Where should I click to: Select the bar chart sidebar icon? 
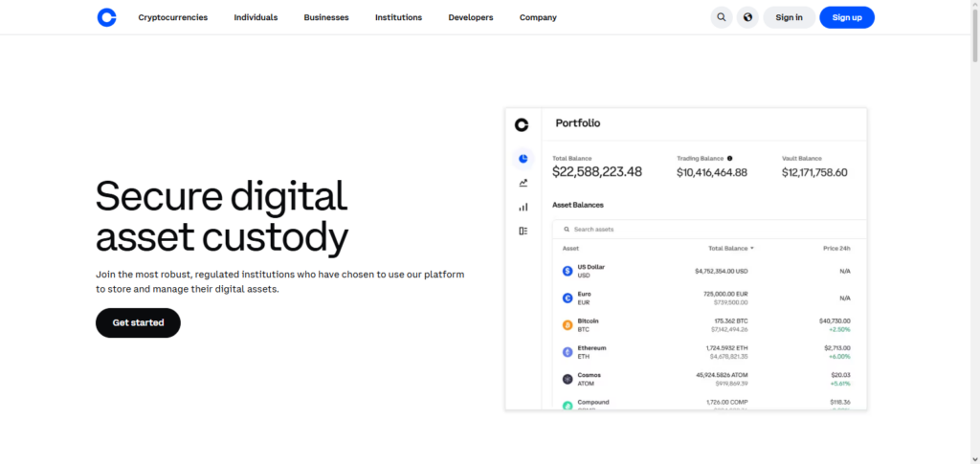pos(523,207)
